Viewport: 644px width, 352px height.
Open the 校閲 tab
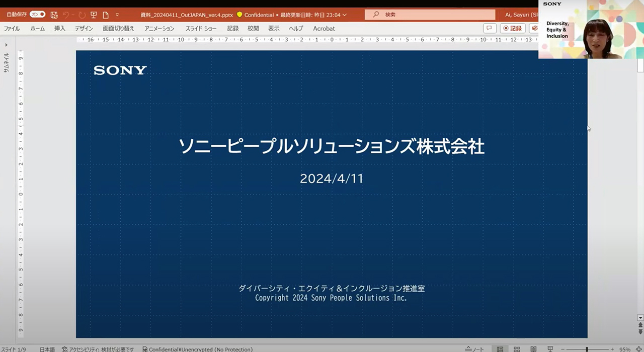coord(253,29)
